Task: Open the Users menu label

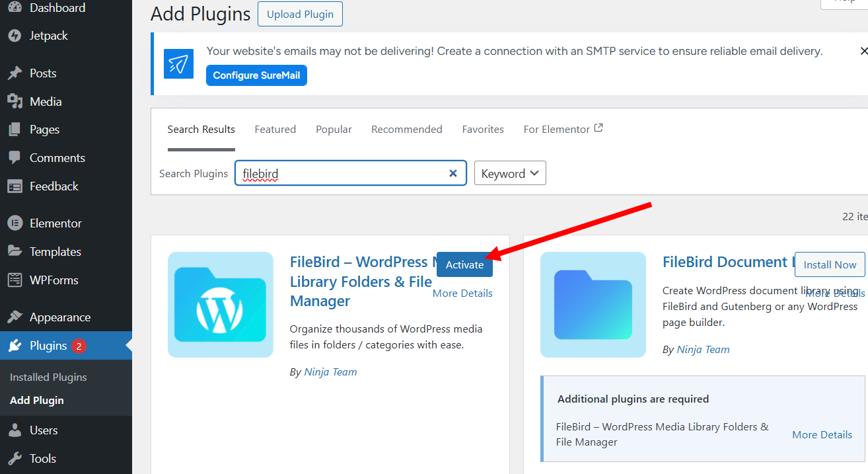Action: (44, 430)
